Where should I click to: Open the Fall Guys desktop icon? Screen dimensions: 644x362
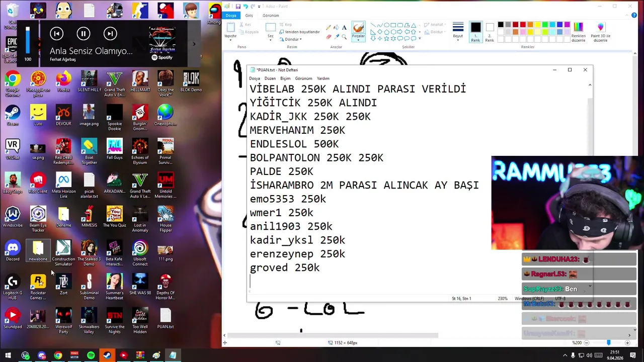pyautogui.click(x=114, y=149)
